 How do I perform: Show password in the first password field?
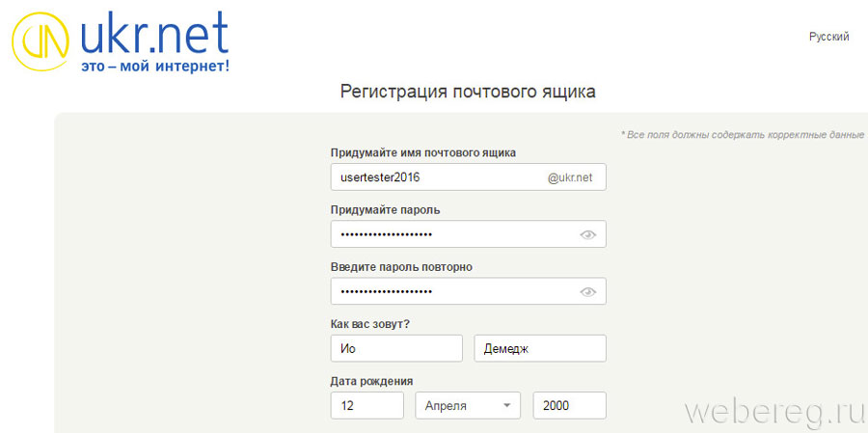click(x=588, y=234)
